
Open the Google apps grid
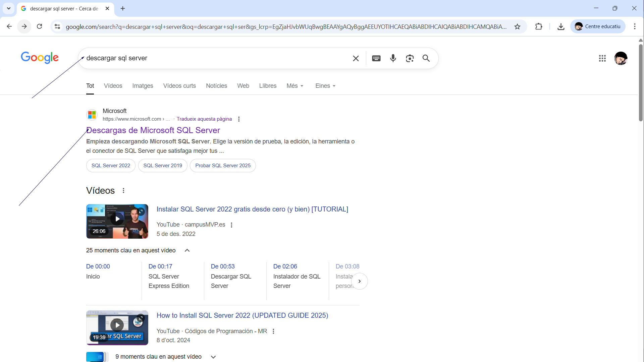(x=602, y=58)
